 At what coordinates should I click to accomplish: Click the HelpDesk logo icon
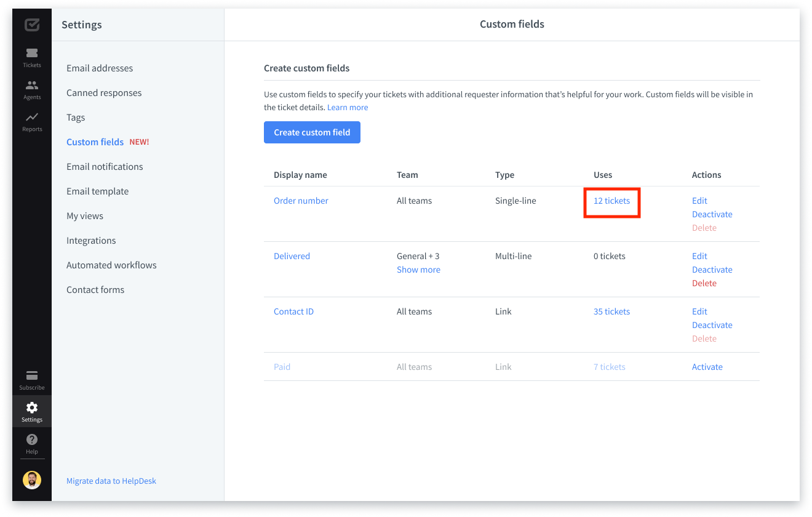pyautogui.click(x=32, y=25)
